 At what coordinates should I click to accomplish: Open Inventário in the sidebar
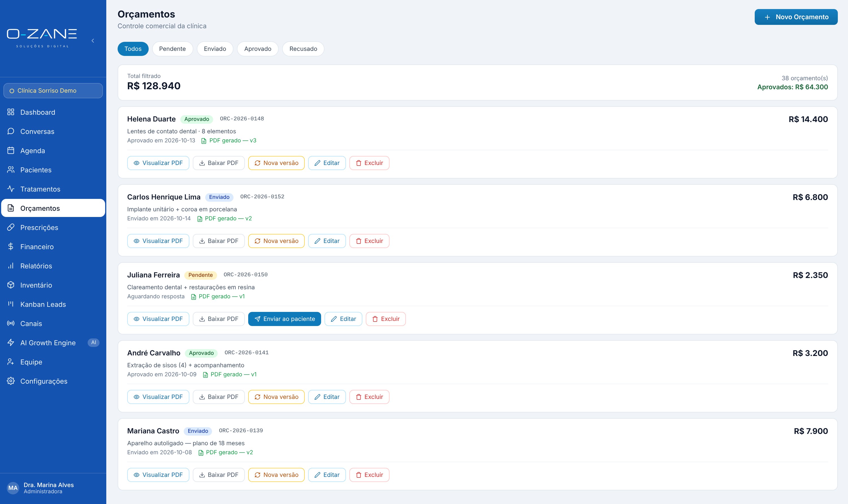click(53, 285)
